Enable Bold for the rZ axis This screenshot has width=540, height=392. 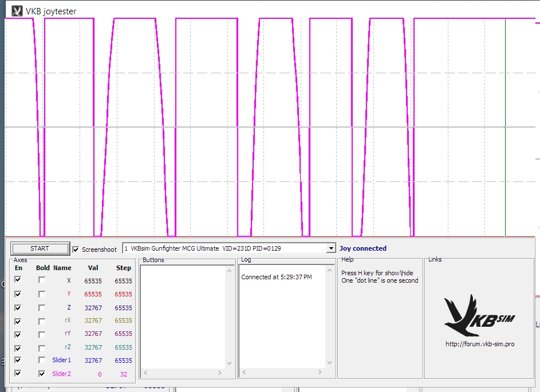[42, 348]
